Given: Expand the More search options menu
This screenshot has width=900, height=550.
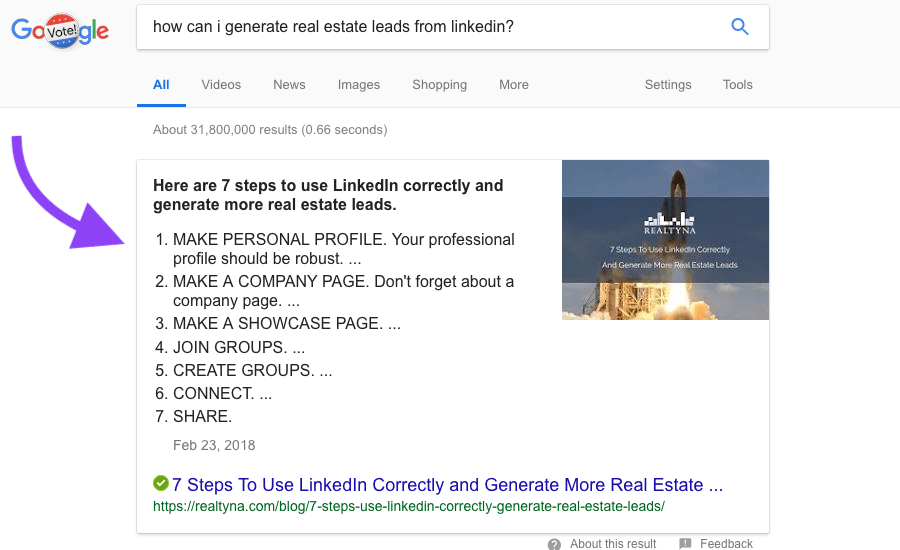Looking at the screenshot, I should click(x=514, y=84).
